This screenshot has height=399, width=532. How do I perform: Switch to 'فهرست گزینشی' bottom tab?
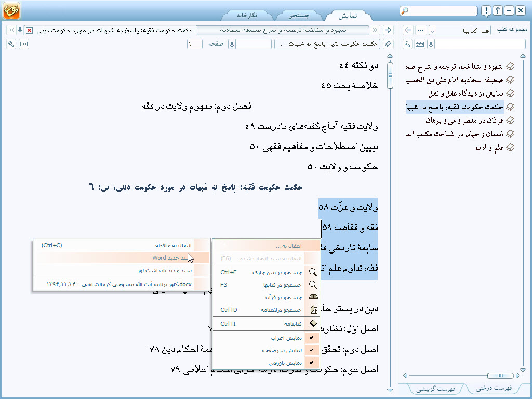436,389
